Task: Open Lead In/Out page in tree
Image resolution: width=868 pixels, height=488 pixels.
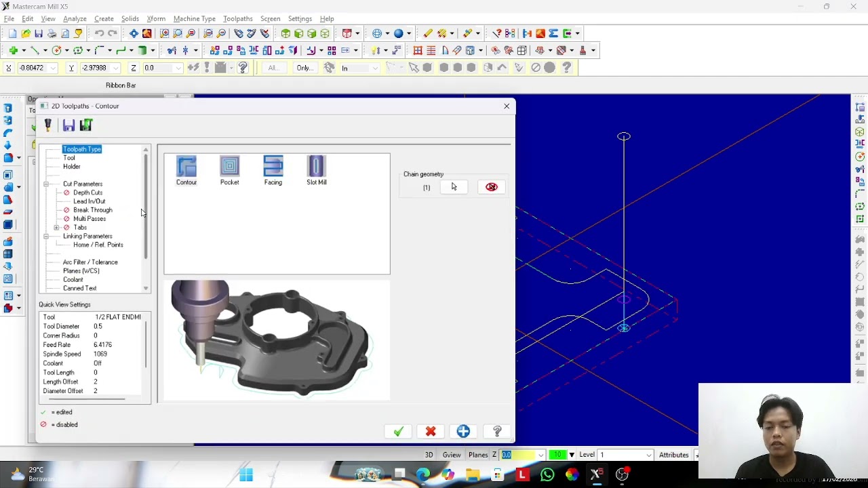Action: [x=89, y=201]
